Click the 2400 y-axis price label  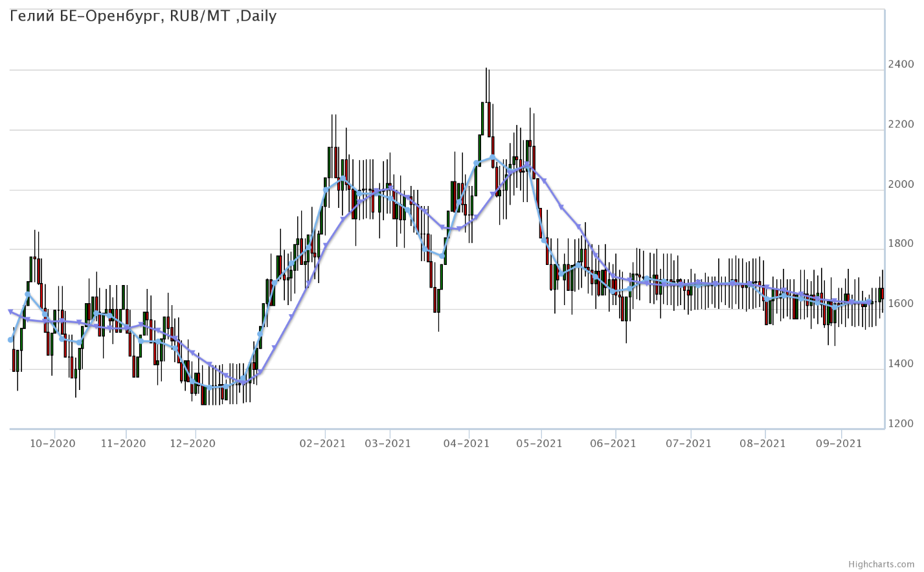click(901, 64)
